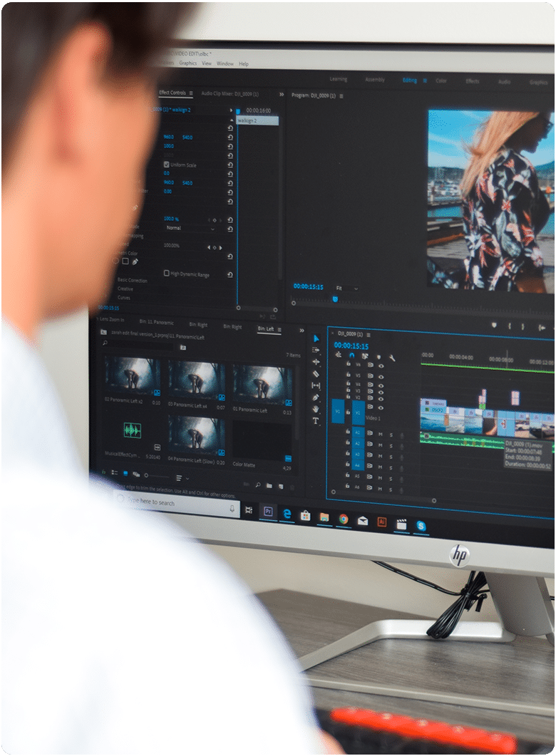Screen dimensions: 556x756
Task: Switch to the Audio Clip Mixer tab
Action: click(x=230, y=94)
